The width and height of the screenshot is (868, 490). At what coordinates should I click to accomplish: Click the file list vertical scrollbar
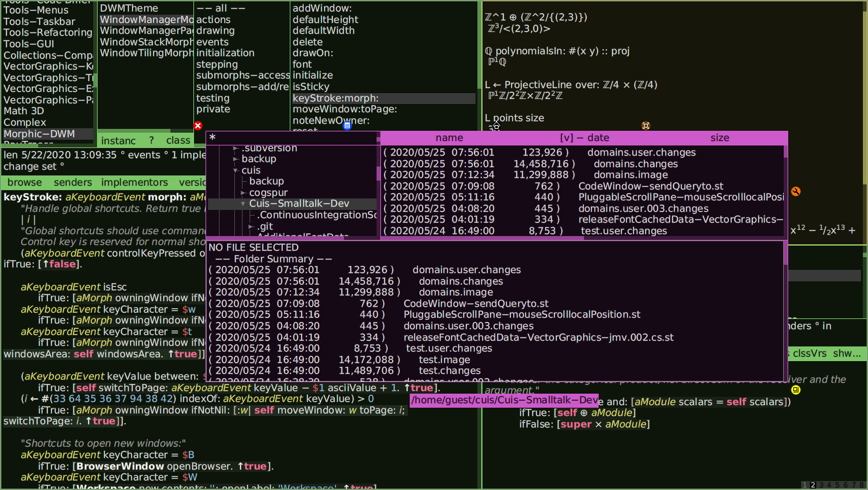click(x=786, y=191)
